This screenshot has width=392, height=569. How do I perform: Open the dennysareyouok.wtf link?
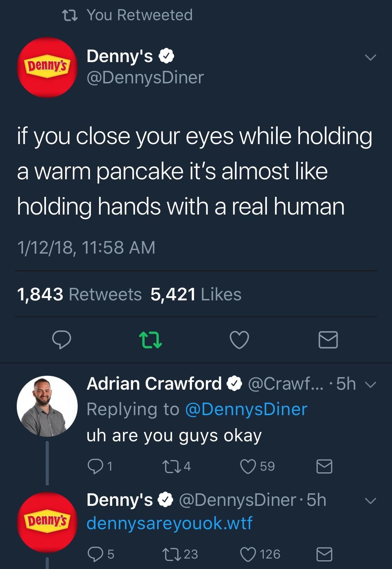(169, 523)
